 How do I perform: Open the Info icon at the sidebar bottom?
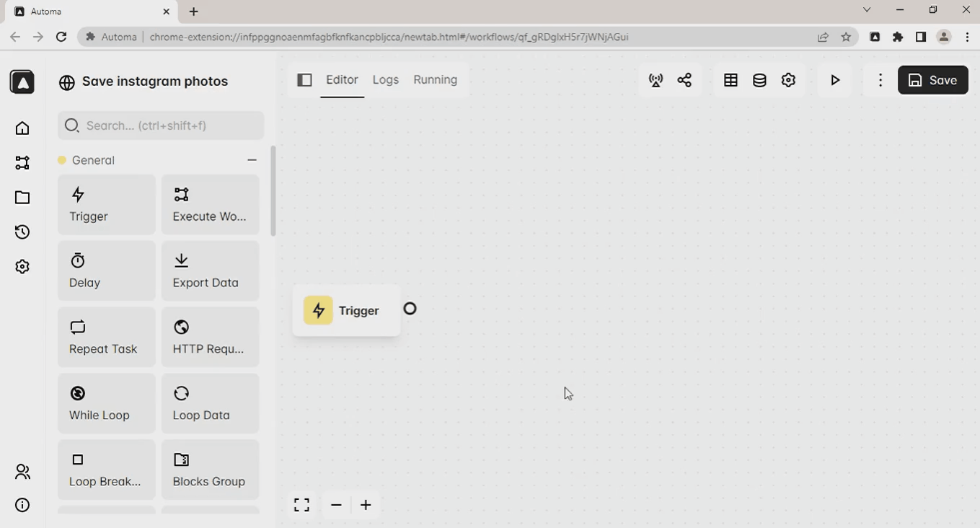[x=22, y=505]
